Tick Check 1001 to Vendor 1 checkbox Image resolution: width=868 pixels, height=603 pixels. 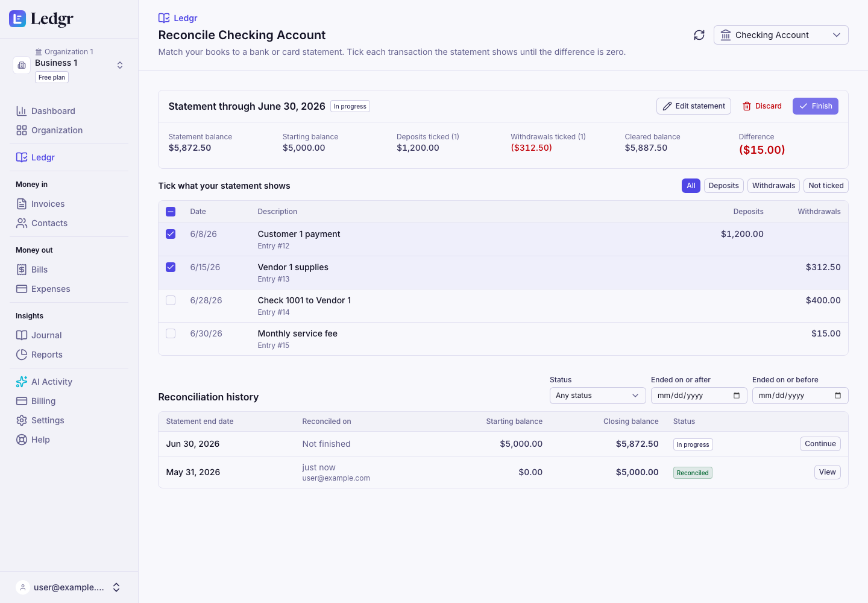pyautogui.click(x=171, y=300)
